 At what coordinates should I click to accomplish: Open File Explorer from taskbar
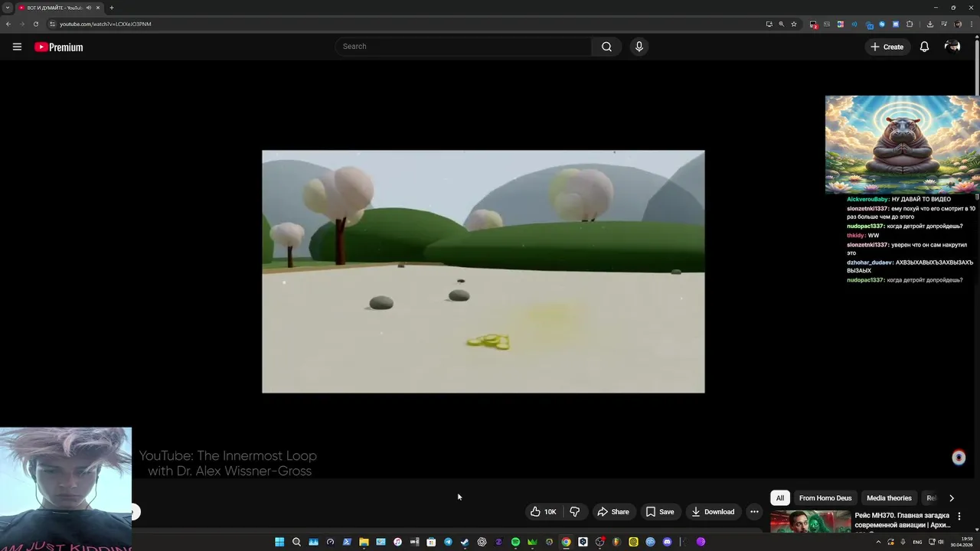coord(364,542)
